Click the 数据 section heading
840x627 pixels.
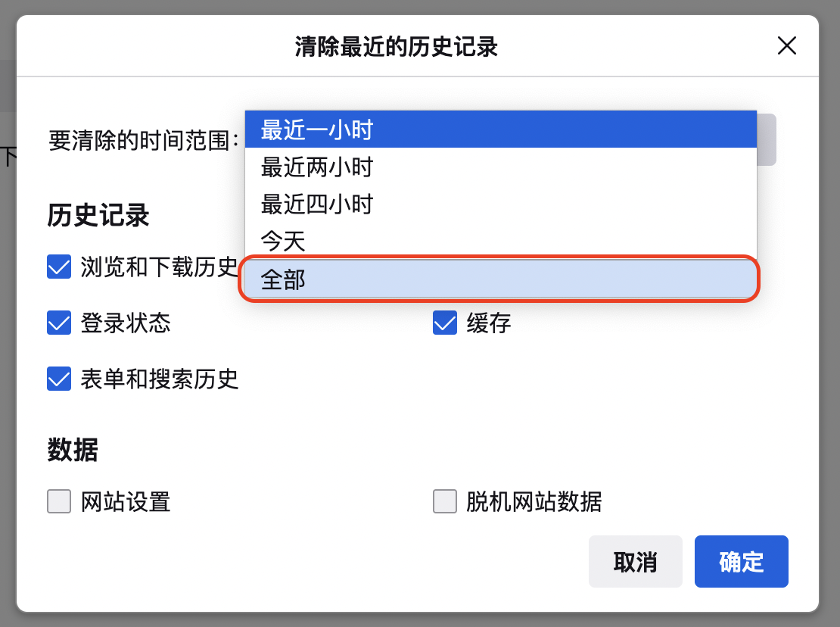click(73, 451)
